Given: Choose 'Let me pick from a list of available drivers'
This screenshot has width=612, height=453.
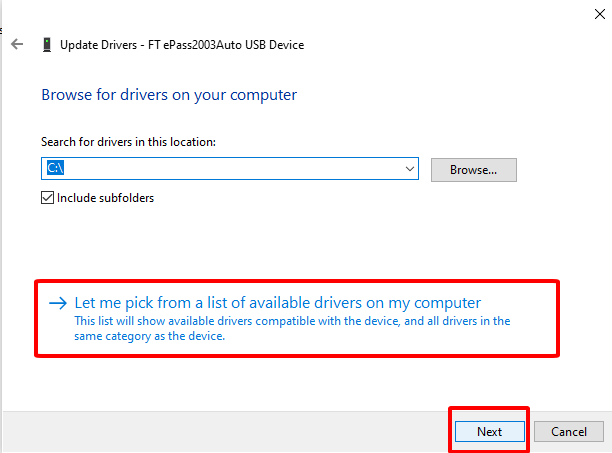Looking at the screenshot, I should pyautogui.click(x=278, y=303).
